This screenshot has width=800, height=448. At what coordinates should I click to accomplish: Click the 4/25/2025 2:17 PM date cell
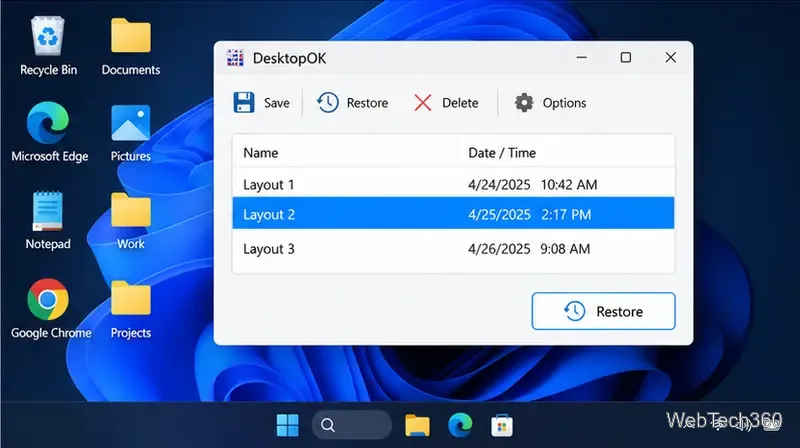pos(530,214)
